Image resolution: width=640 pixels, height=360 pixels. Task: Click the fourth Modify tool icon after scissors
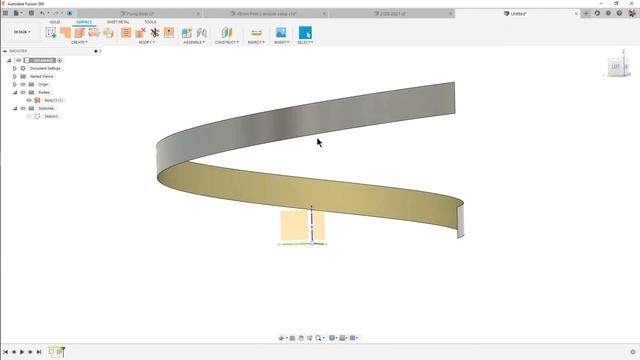(x=169, y=33)
